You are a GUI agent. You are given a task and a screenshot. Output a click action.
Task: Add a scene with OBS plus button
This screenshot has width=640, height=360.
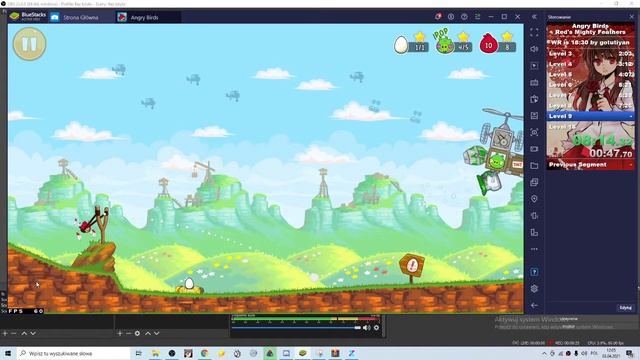pos(5,333)
